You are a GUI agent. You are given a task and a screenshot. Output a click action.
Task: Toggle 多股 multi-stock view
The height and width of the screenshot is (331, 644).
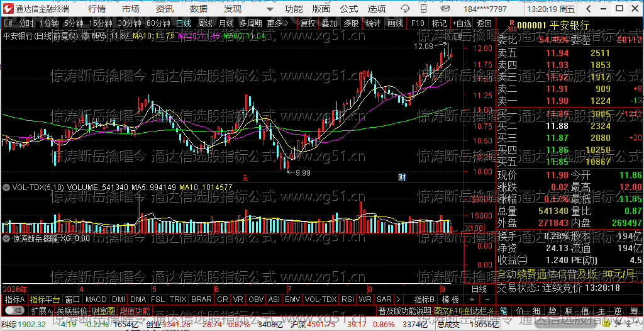pyautogui.click(x=351, y=24)
